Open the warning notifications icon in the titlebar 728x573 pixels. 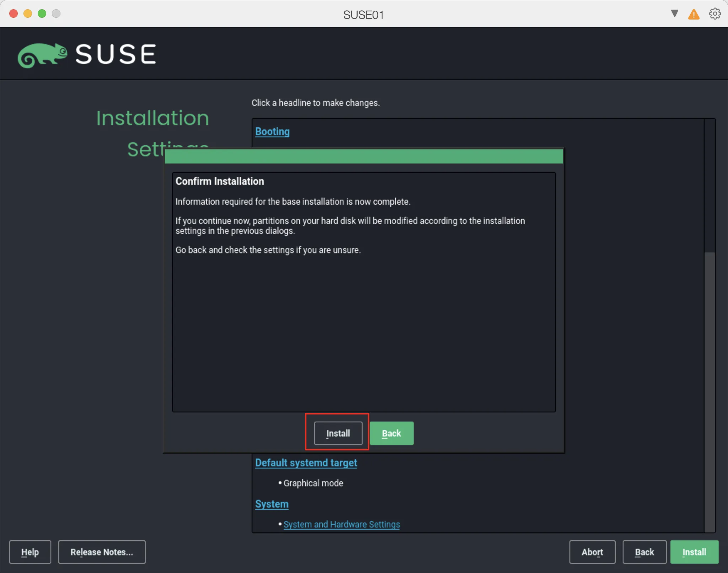click(693, 14)
